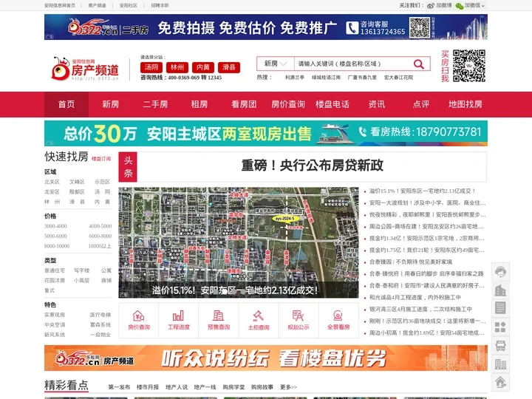Click the 加微信 WeChat icon
The width and height of the screenshot is (532, 399).
(x=459, y=6)
